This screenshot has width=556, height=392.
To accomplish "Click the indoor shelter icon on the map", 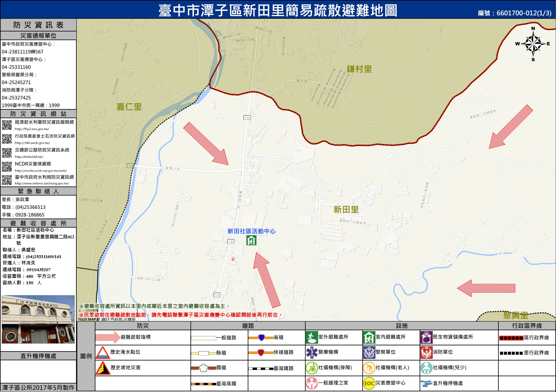I will pos(251,240).
